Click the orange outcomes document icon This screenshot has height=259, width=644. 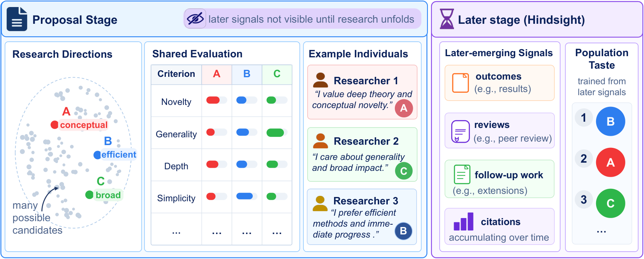pos(460,83)
